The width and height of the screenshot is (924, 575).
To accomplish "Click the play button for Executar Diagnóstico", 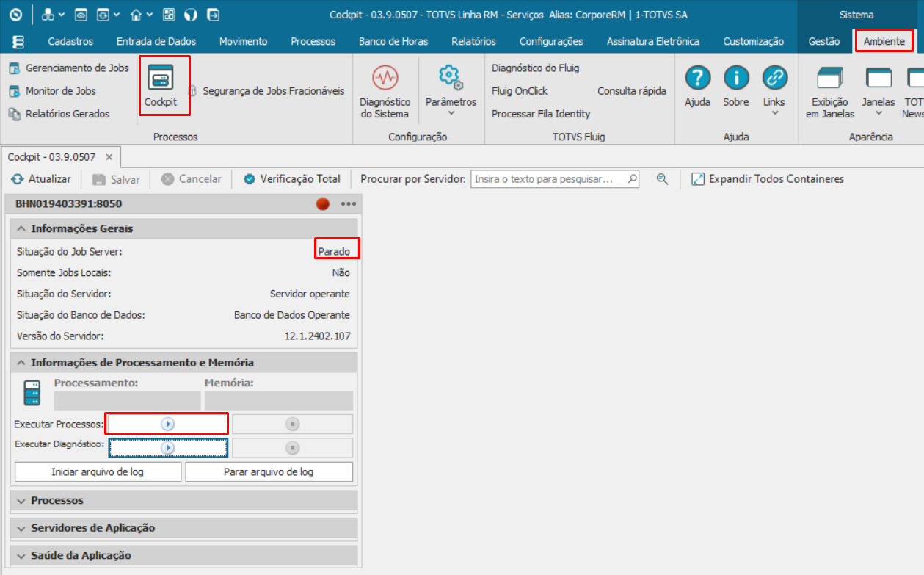I will tap(168, 448).
